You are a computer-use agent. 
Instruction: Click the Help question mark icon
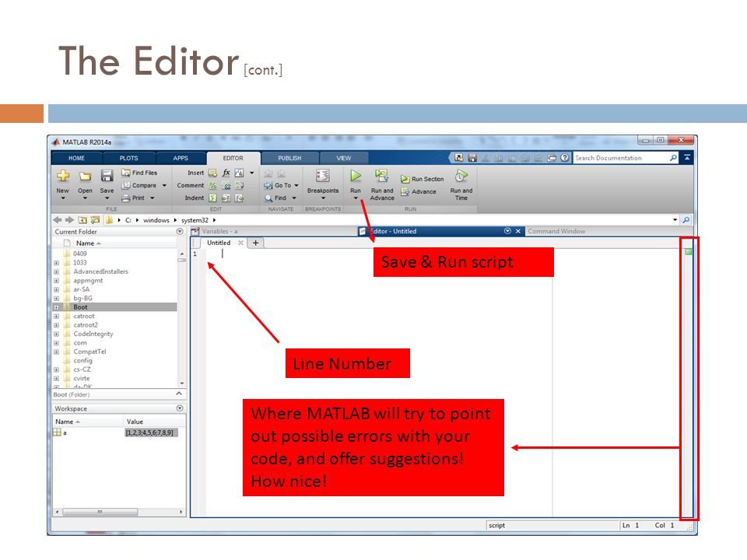point(565,158)
